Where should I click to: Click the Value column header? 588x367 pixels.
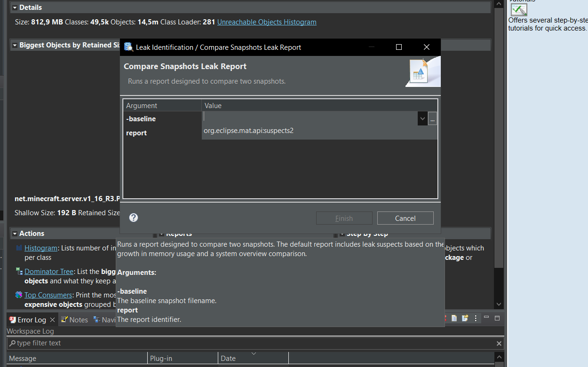tap(319, 106)
